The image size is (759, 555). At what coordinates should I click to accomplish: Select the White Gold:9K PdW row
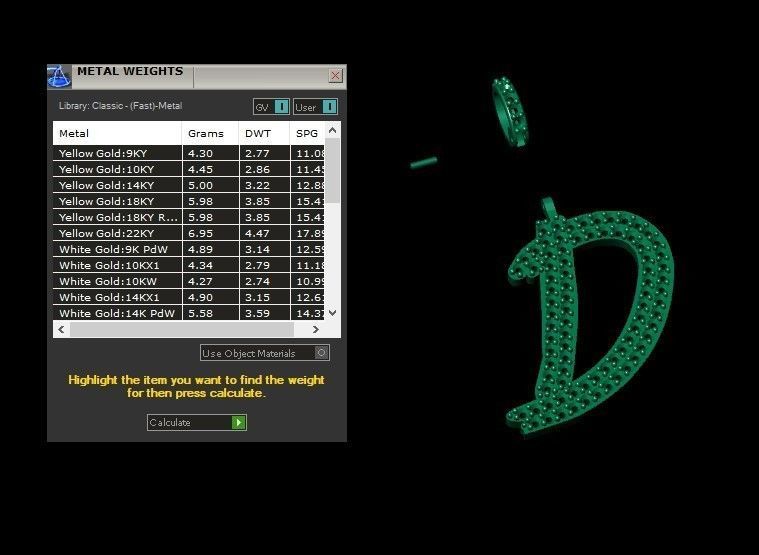[x=189, y=249]
